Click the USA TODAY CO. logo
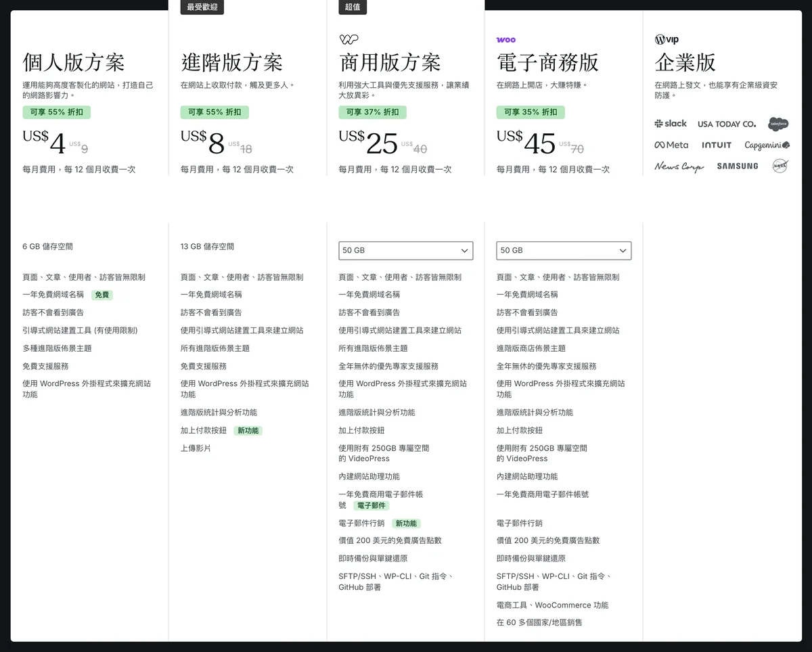The height and width of the screenshot is (652, 812). [x=727, y=124]
